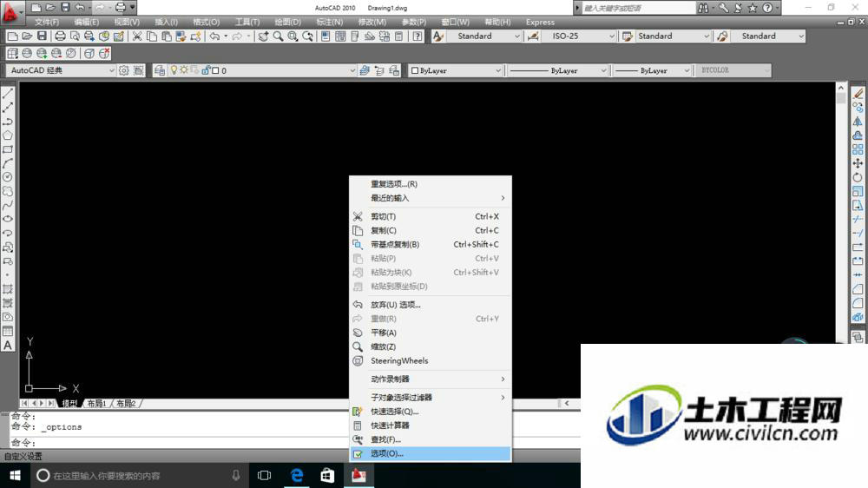Open the Dimension Style icon beside ISO-25
Image resolution: width=868 pixels, height=488 pixels.
533,36
